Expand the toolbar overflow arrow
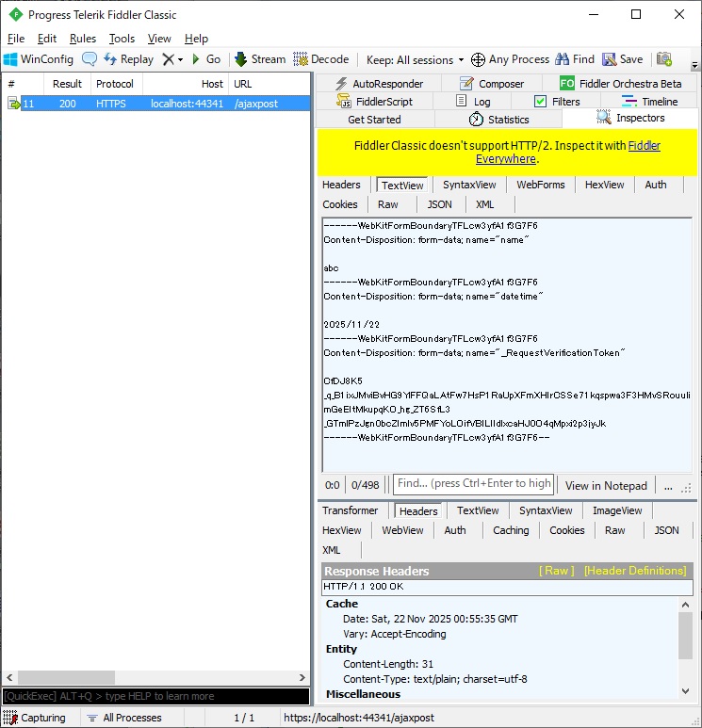This screenshot has height=728, width=702. (694, 66)
